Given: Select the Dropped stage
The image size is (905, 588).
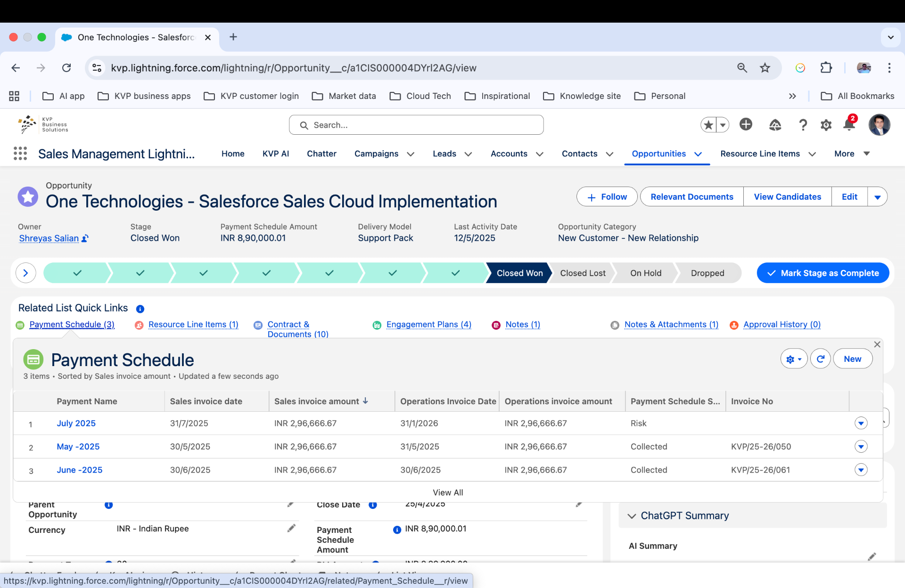Looking at the screenshot, I should pyautogui.click(x=708, y=273).
